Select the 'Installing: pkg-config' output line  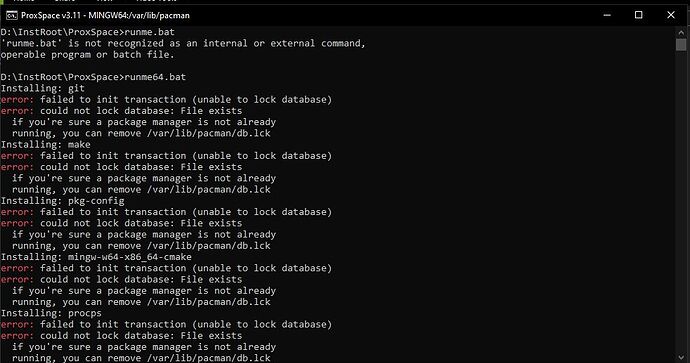coord(62,201)
